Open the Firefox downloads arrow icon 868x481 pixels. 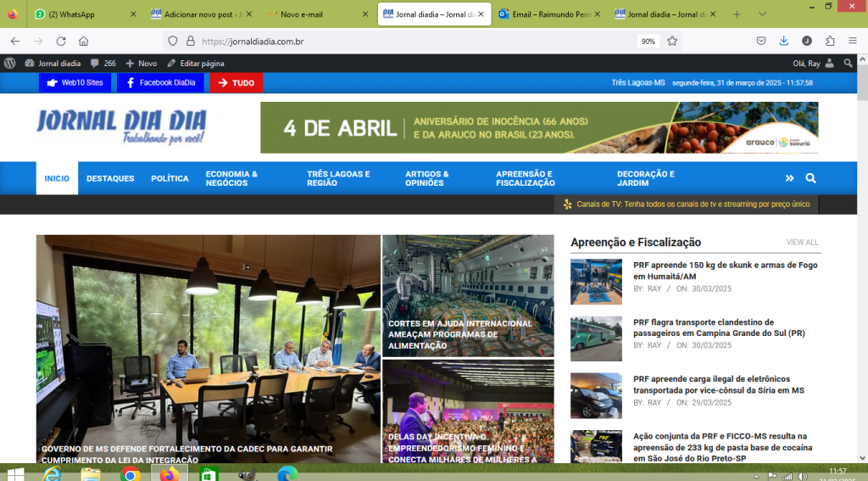click(784, 41)
